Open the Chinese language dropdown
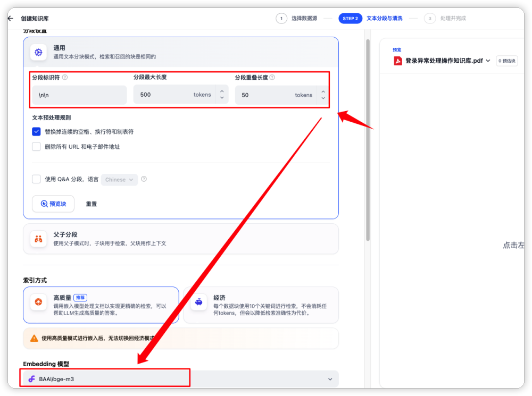This screenshot has width=532, height=396. coord(119,180)
